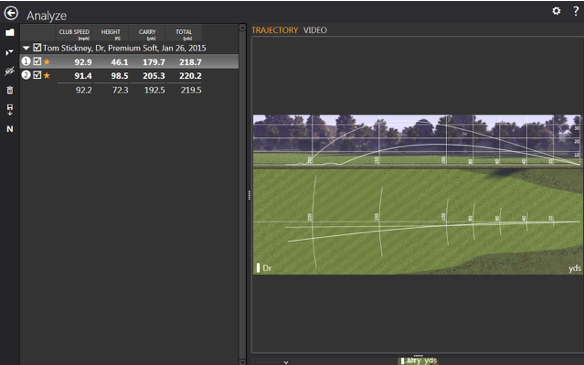This screenshot has height=365, width=584.
Task: Sort by the CLUB SPEED column header
Action: click(x=74, y=33)
